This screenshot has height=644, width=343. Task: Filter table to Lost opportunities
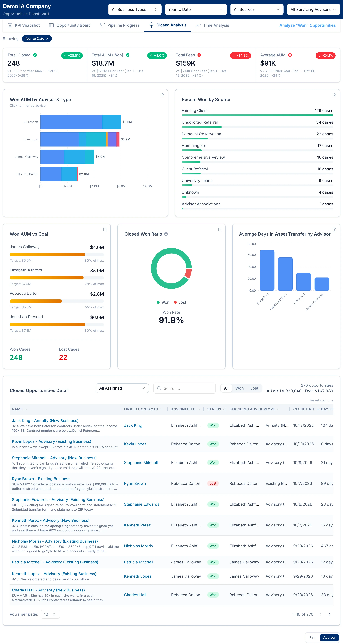coord(254,388)
